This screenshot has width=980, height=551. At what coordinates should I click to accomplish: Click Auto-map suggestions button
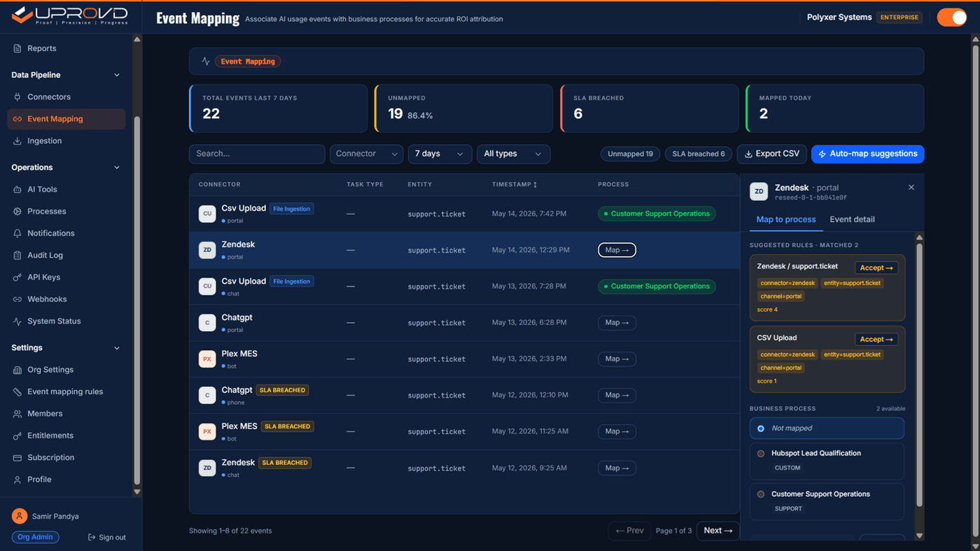(x=867, y=154)
